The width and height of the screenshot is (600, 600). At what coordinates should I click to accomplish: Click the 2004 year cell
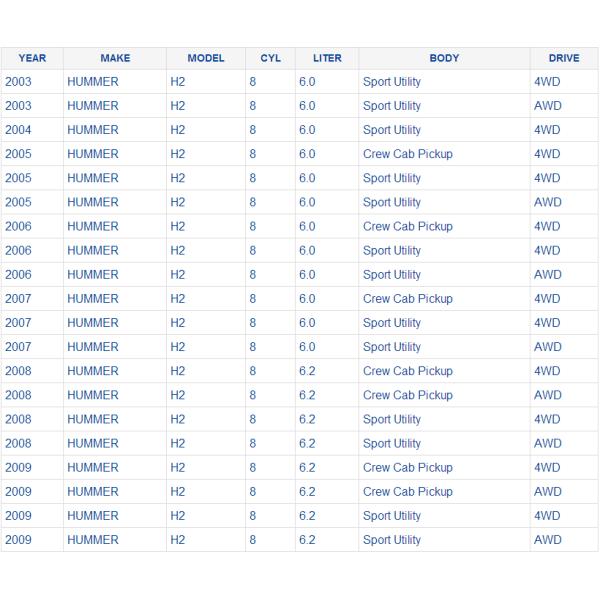[x=18, y=130]
